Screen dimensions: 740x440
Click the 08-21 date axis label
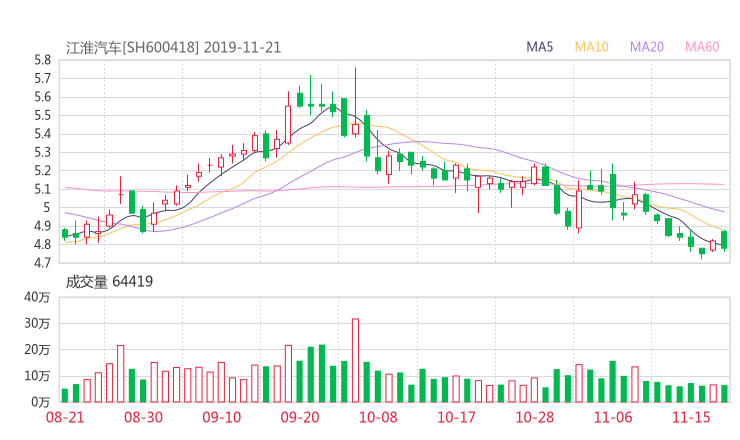65,417
